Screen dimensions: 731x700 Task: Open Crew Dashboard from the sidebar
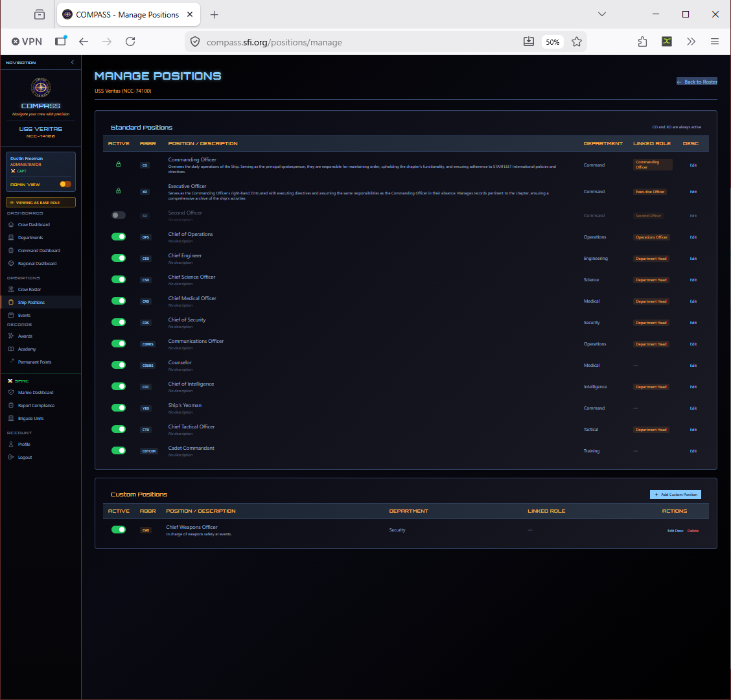click(x=34, y=224)
